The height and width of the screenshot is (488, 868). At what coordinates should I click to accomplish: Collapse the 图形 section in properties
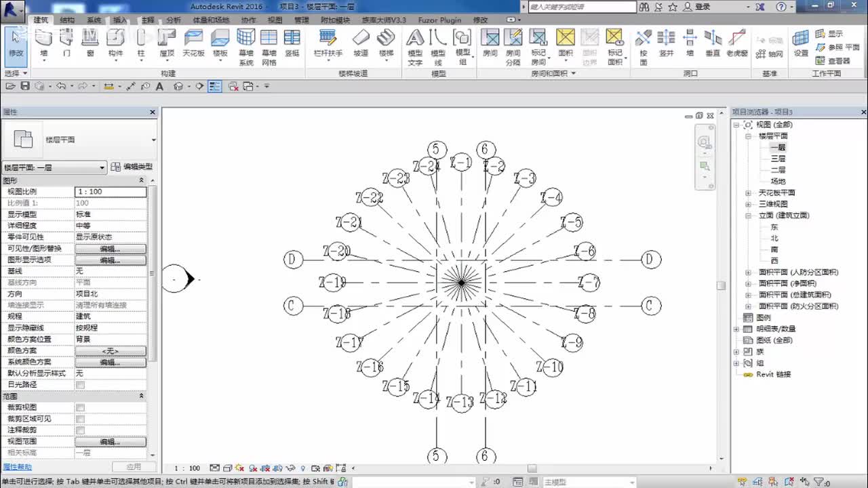click(142, 180)
